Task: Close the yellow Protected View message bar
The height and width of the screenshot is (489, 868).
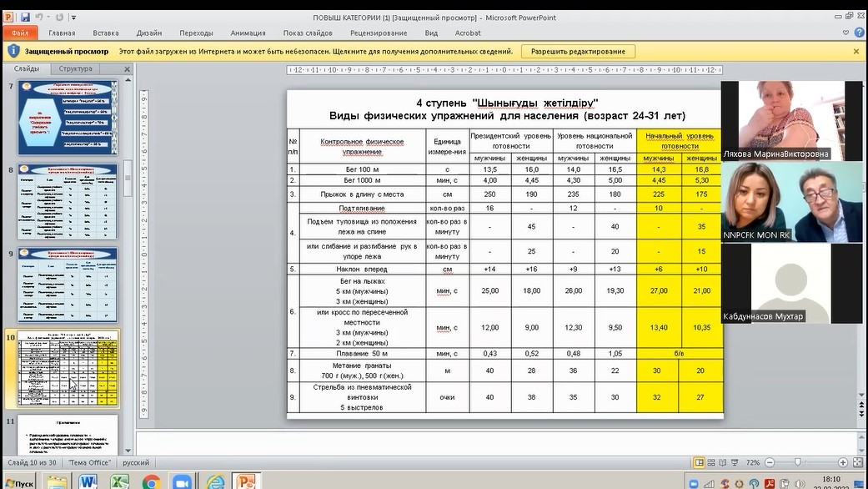Action: pos(856,52)
